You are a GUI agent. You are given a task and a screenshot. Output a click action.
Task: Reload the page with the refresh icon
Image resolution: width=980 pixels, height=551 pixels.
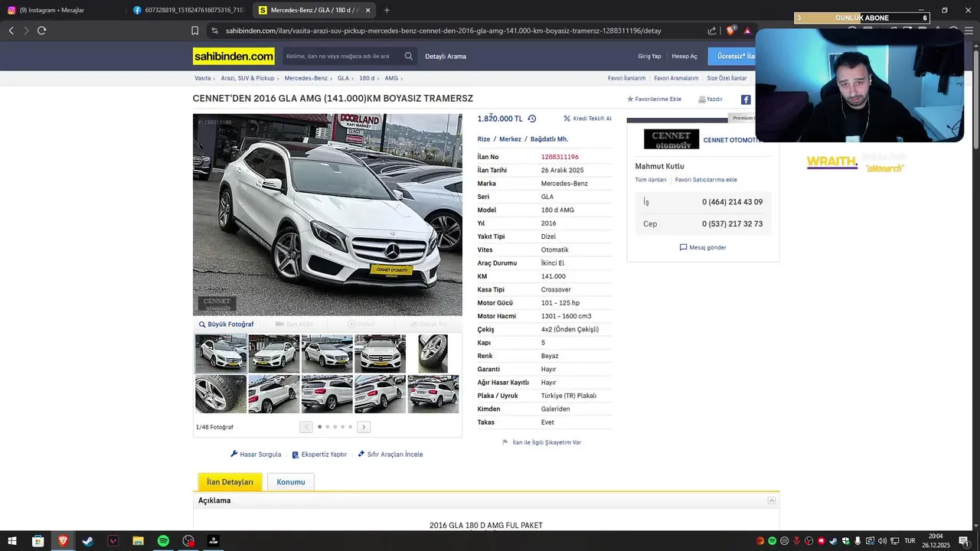click(41, 31)
